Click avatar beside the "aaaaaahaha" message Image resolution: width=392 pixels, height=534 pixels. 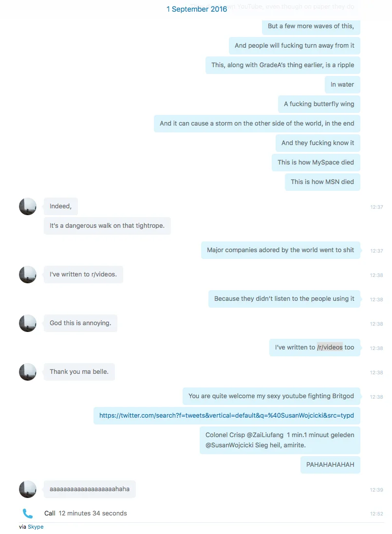pos(28,489)
